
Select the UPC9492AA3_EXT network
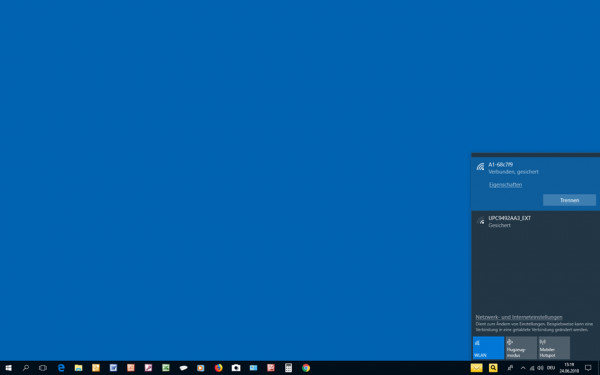coord(536,222)
